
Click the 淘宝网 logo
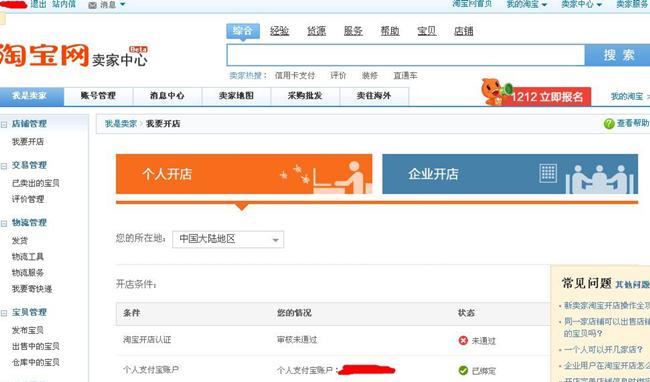tap(44, 55)
